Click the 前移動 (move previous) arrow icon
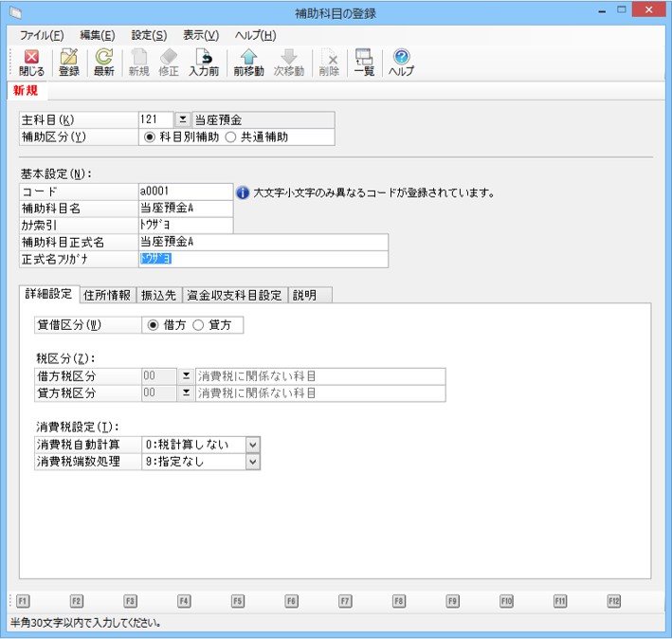Image resolution: width=672 pixels, height=639 pixels. tap(248, 59)
